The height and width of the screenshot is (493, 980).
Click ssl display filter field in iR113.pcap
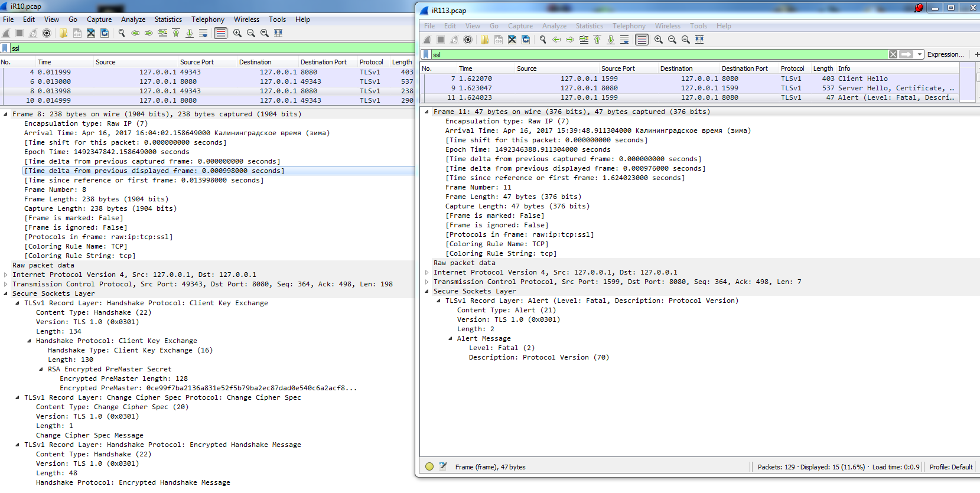tap(659, 54)
